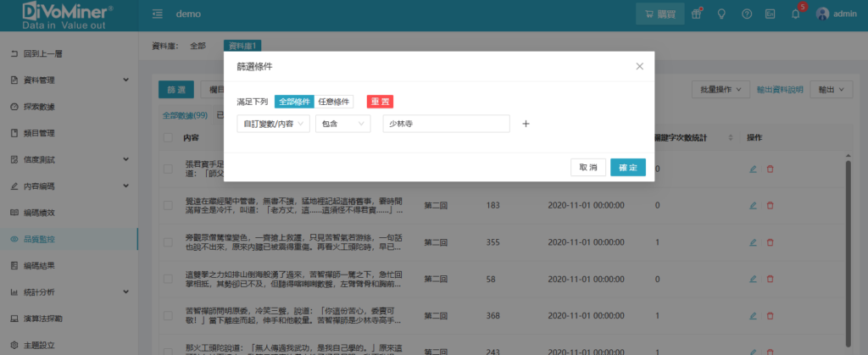The height and width of the screenshot is (355, 868).
Task: Open 品質監控 in the sidebar
Action: (42, 240)
